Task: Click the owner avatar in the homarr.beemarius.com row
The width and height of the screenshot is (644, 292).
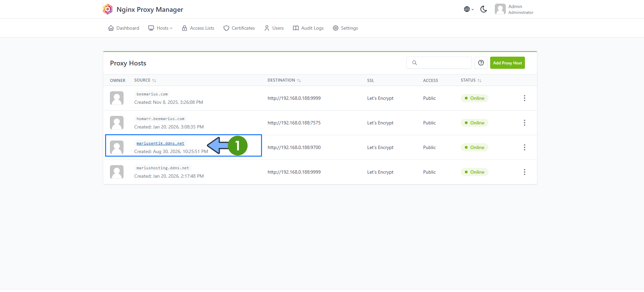Action: (117, 123)
